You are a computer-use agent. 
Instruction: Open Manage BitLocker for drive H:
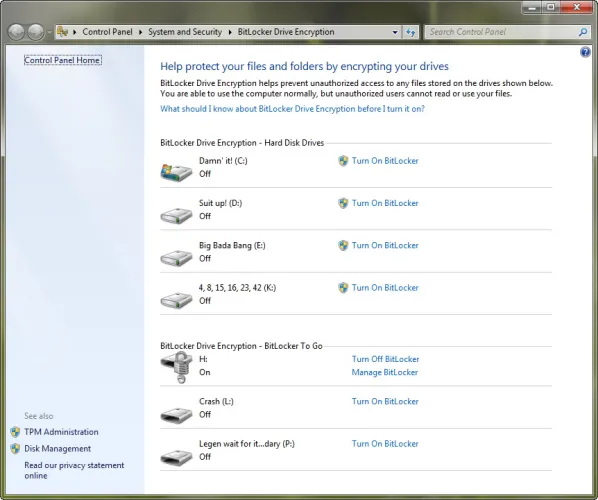384,373
